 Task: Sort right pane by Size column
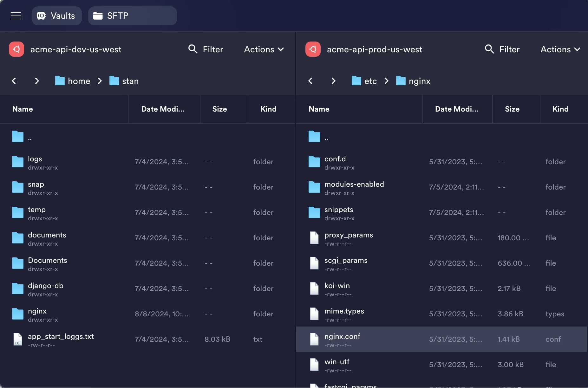coord(512,109)
